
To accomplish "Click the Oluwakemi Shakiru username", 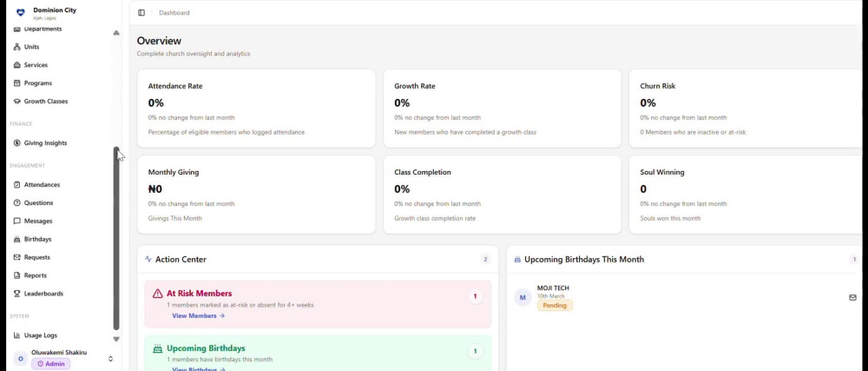I will (x=59, y=352).
